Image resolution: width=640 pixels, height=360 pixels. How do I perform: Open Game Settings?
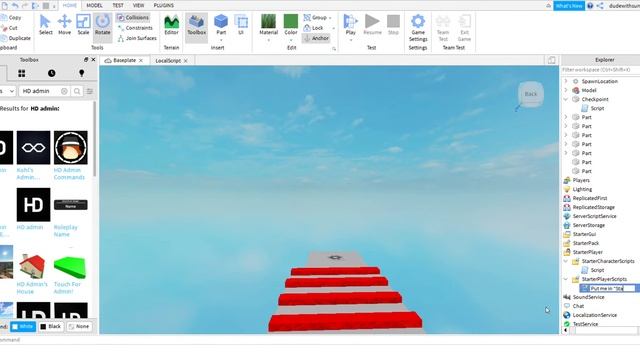[418, 28]
